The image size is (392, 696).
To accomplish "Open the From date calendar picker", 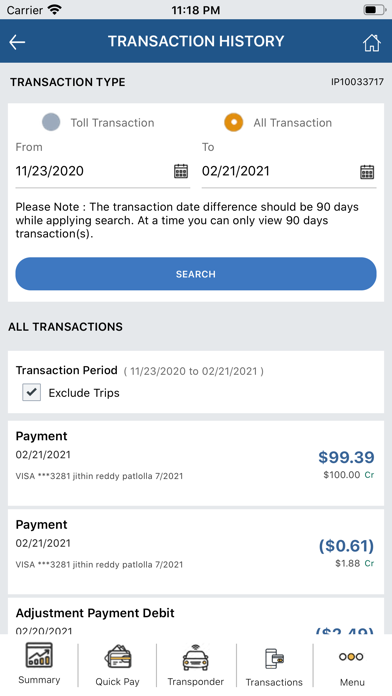I will pyautogui.click(x=181, y=171).
